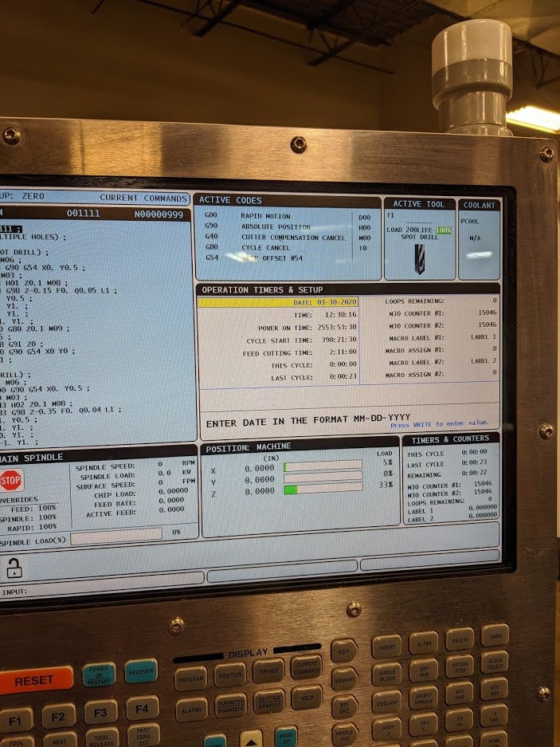
Task: Switch to HANDLE JOG mode
Action: pos(346,734)
